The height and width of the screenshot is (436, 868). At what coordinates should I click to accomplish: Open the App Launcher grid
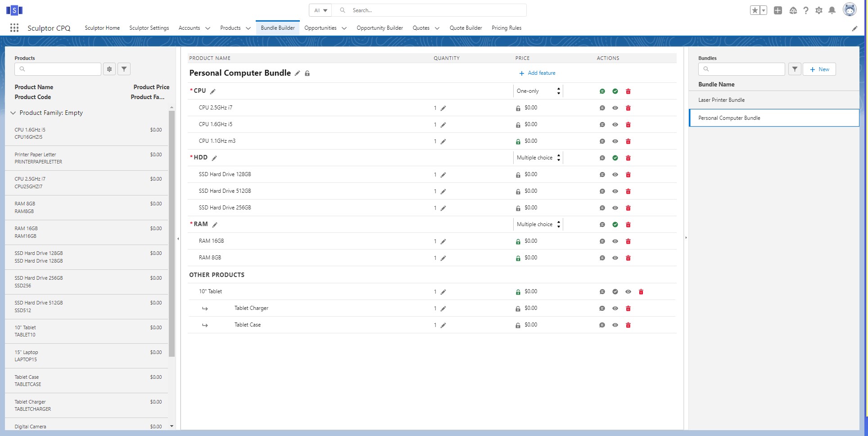(14, 28)
